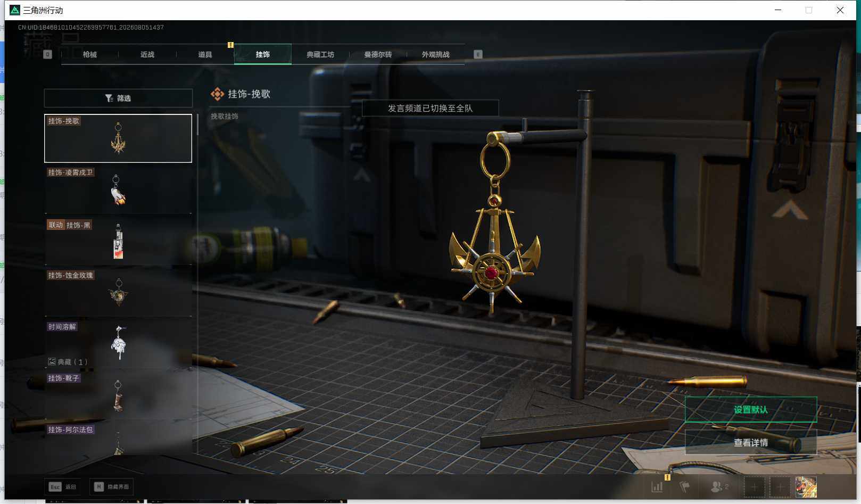Select the 挂饰-靴子 charm
Viewport: 861px width, 504px height.
(118, 395)
